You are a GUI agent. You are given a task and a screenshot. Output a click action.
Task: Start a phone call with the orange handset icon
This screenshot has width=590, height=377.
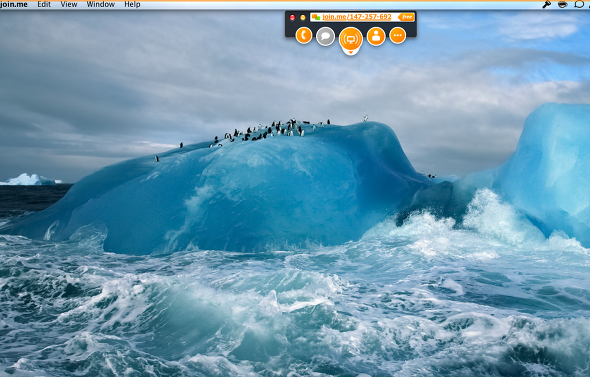point(304,36)
